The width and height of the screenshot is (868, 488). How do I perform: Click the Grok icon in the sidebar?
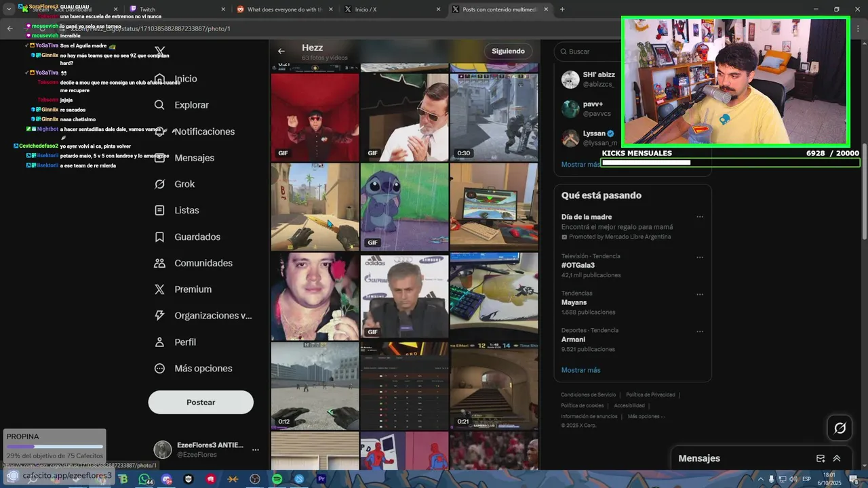click(159, 184)
